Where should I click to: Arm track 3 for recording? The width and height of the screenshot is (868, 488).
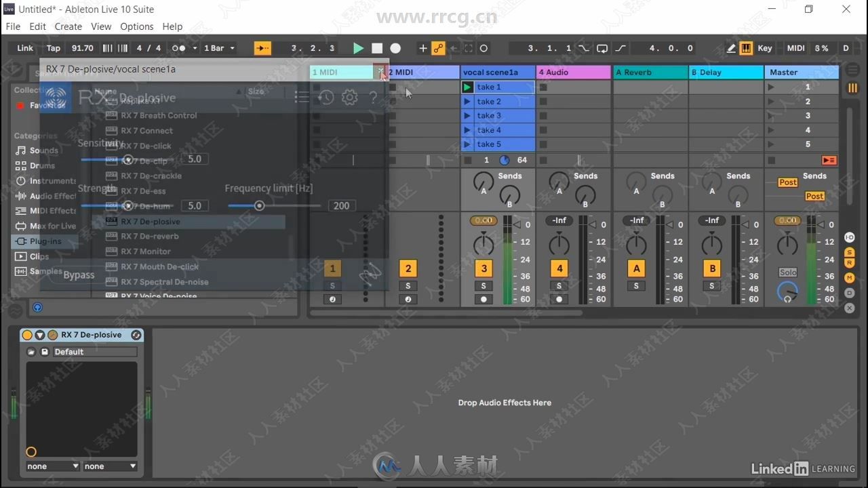tap(484, 299)
